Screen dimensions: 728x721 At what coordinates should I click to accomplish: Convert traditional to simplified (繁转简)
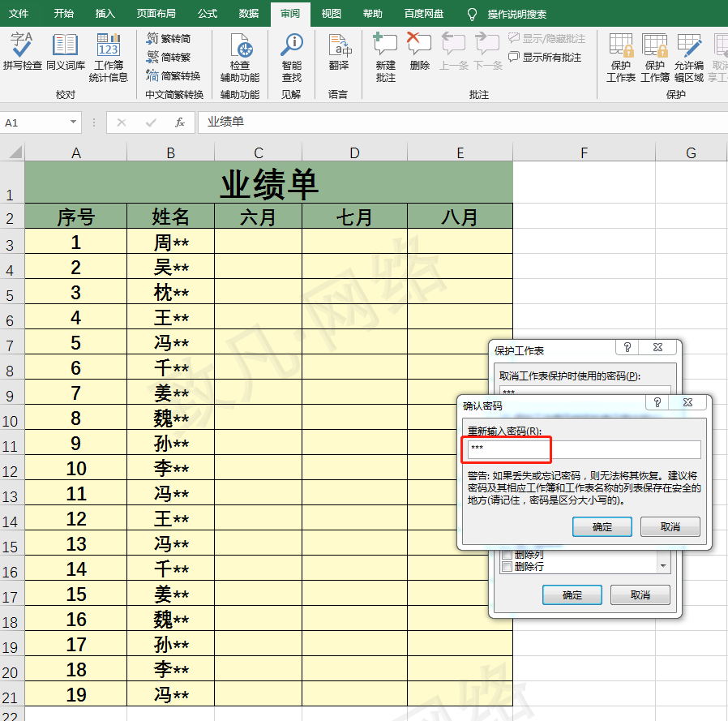[x=169, y=39]
